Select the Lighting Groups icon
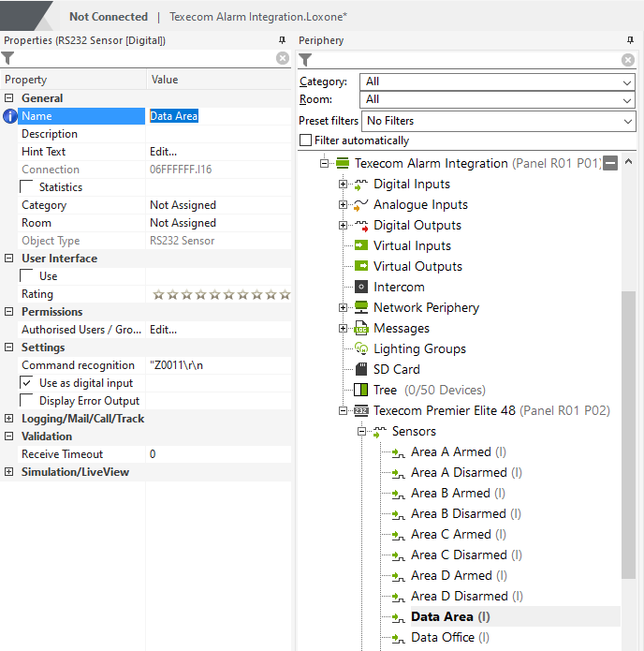The height and width of the screenshot is (651, 644). point(361,349)
